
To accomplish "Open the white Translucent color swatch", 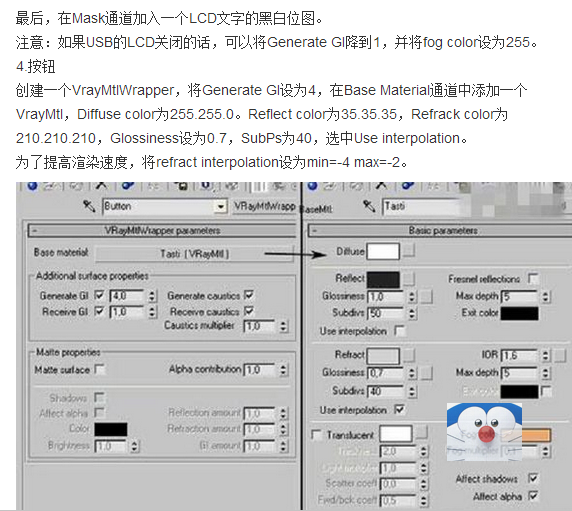I will coord(396,434).
